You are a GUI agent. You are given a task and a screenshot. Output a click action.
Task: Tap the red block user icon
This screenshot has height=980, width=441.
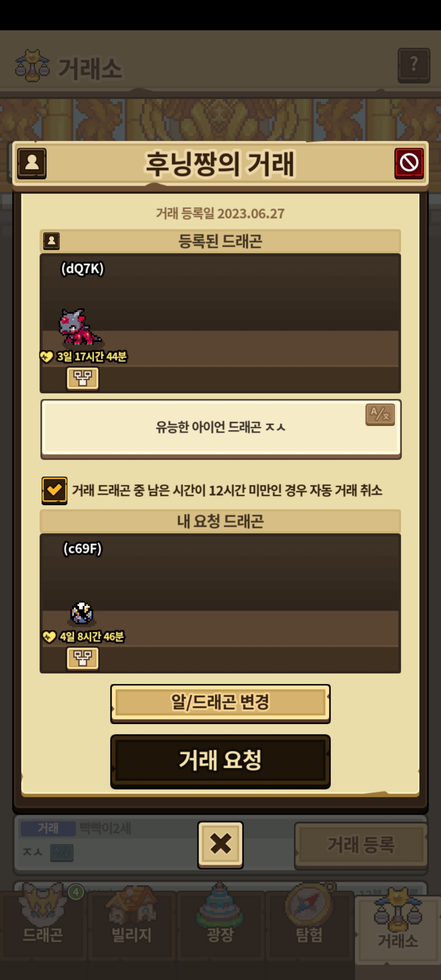409,163
